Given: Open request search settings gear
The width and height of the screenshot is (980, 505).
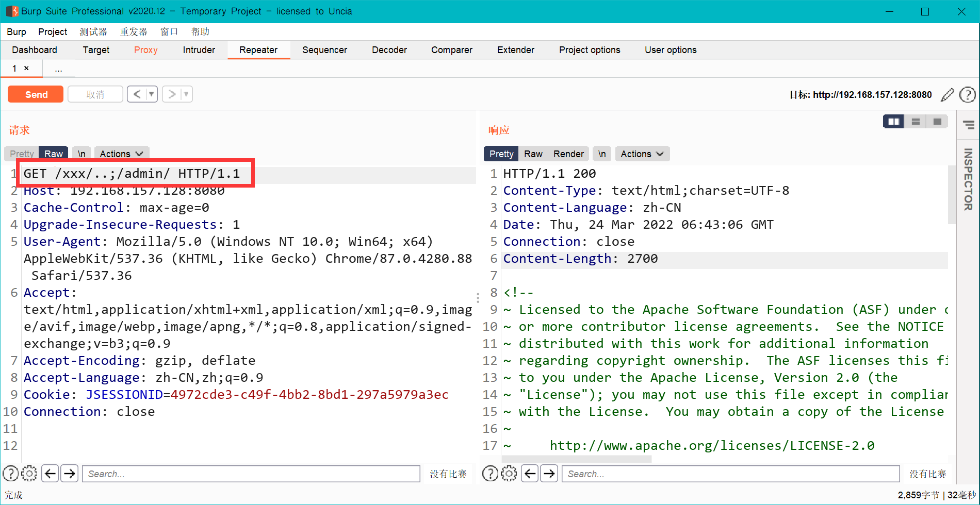Looking at the screenshot, I should click(29, 473).
